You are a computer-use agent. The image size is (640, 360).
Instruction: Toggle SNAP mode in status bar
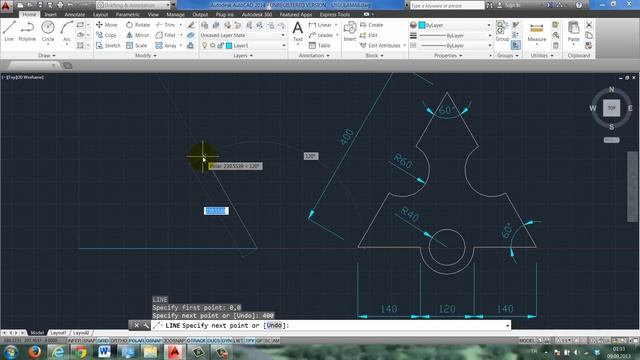pos(89,340)
